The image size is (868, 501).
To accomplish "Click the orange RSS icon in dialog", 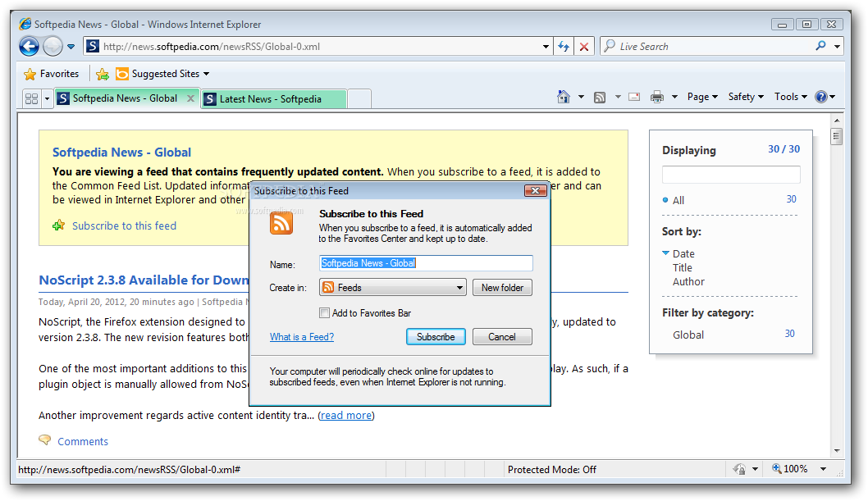I will (x=281, y=223).
